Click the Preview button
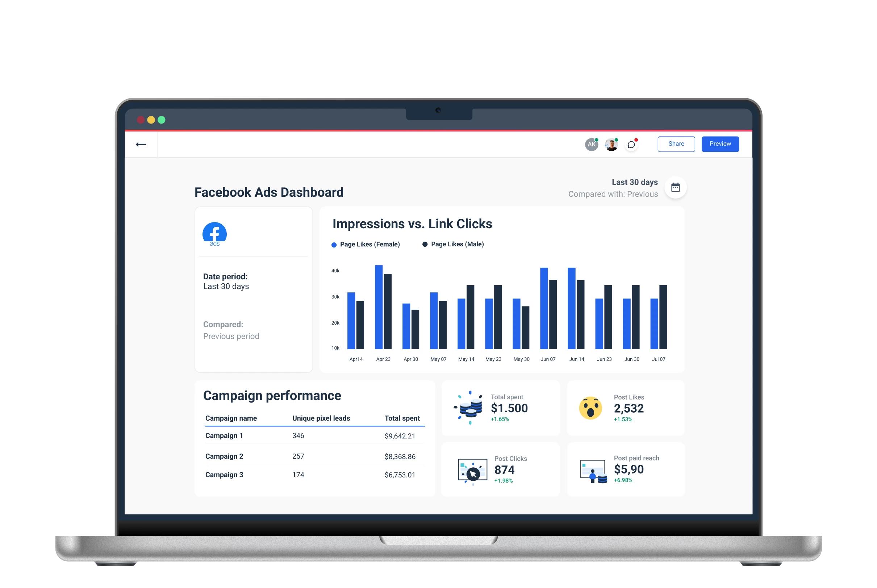 pyautogui.click(x=720, y=144)
